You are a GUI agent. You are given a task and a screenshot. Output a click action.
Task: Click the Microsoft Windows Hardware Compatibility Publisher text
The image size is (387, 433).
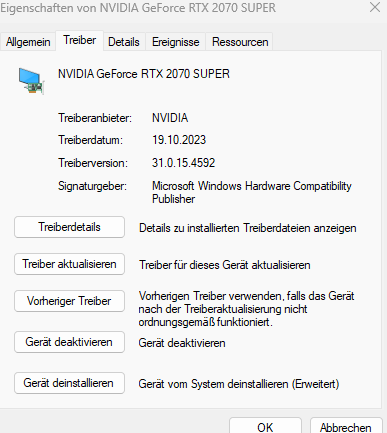click(252, 192)
